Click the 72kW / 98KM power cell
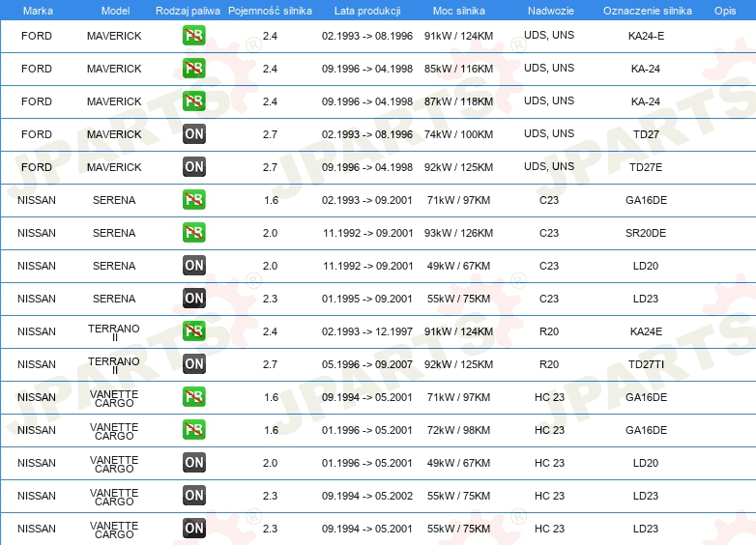Image resolution: width=756 pixels, height=545 pixels. point(458,430)
